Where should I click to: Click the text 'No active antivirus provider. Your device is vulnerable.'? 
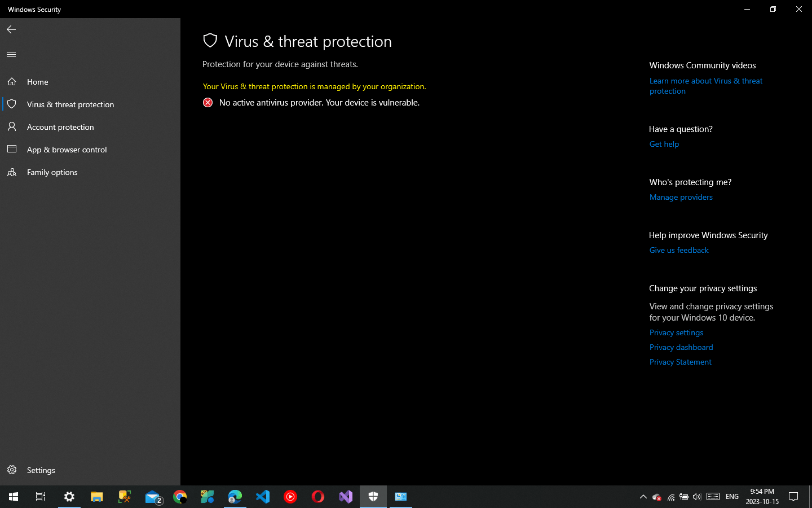[x=319, y=103]
